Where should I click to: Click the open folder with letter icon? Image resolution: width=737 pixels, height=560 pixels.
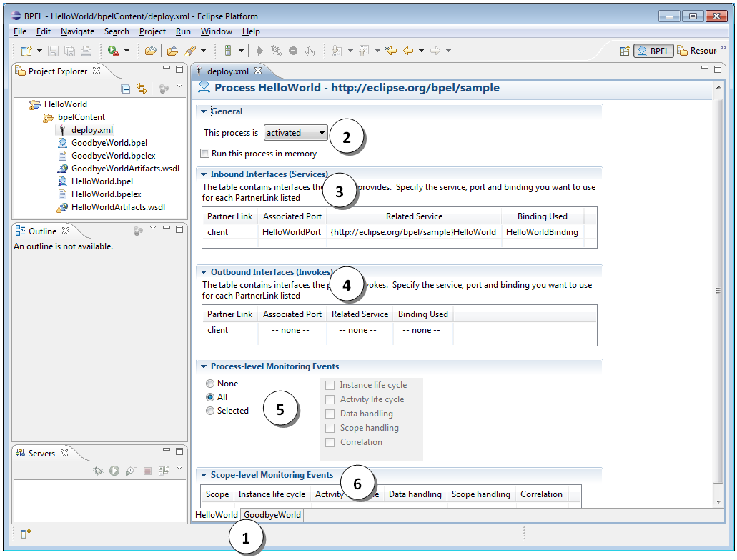150,51
